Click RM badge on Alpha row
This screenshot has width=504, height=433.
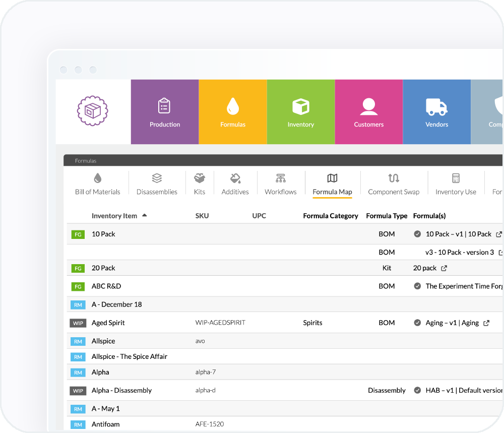[78, 373]
